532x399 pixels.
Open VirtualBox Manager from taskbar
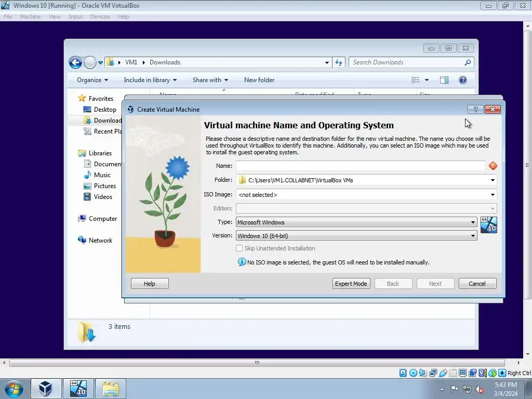coord(46,389)
